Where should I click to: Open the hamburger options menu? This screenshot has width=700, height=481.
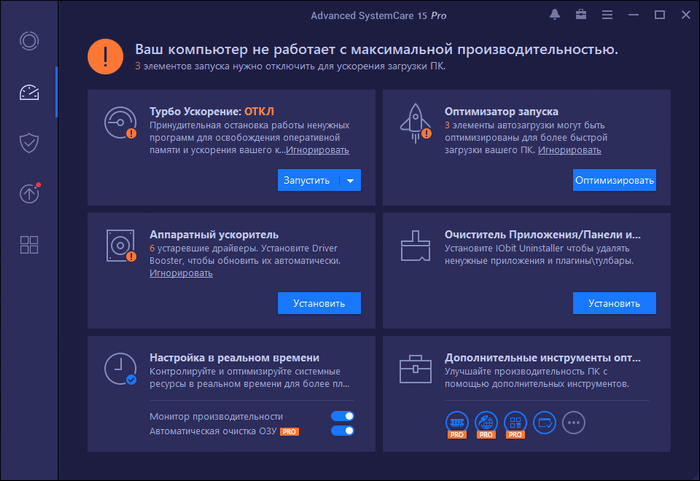[607, 15]
